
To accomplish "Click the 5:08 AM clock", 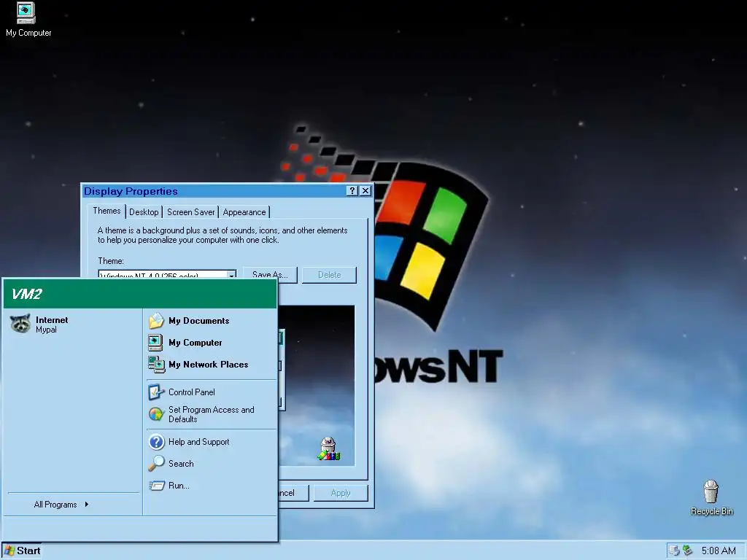I will [x=719, y=551].
